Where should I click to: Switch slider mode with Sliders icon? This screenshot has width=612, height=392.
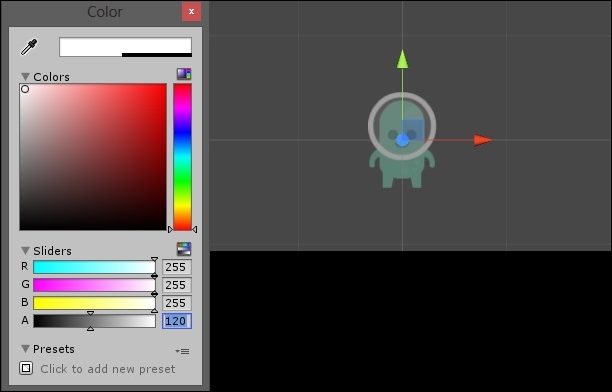[x=184, y=248]
